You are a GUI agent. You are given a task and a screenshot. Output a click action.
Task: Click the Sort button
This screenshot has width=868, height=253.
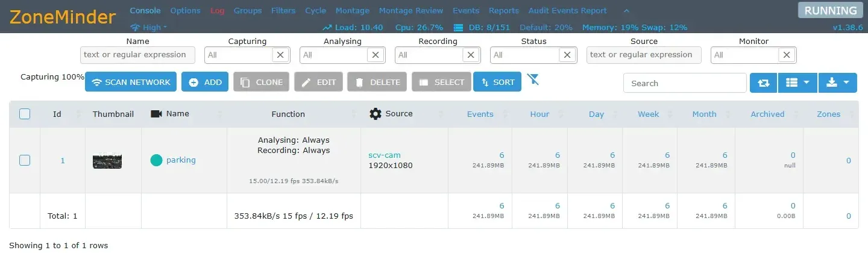pyautogui.click(x=497, y=82)
